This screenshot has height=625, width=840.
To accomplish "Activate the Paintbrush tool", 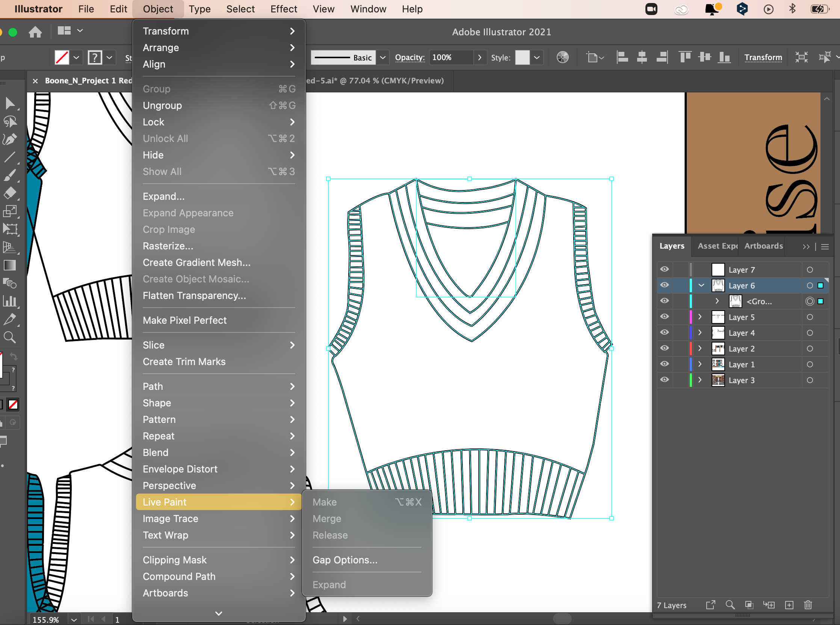I will pyautogui.click(x=11, y=175).
